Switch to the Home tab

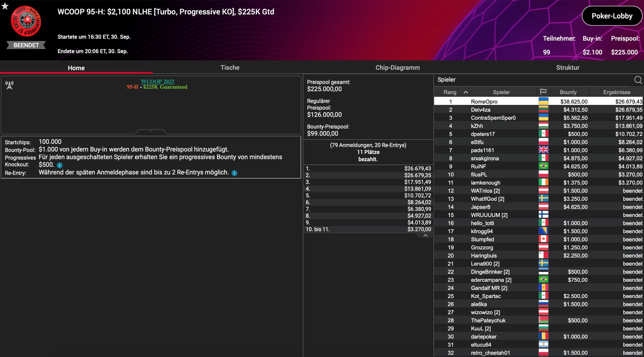tap(76, 68)
